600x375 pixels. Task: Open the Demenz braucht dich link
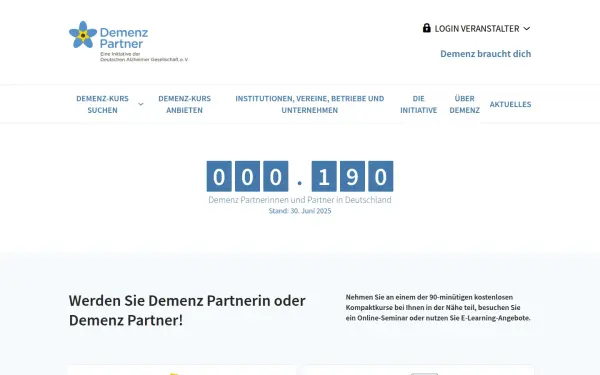[485, 54]
